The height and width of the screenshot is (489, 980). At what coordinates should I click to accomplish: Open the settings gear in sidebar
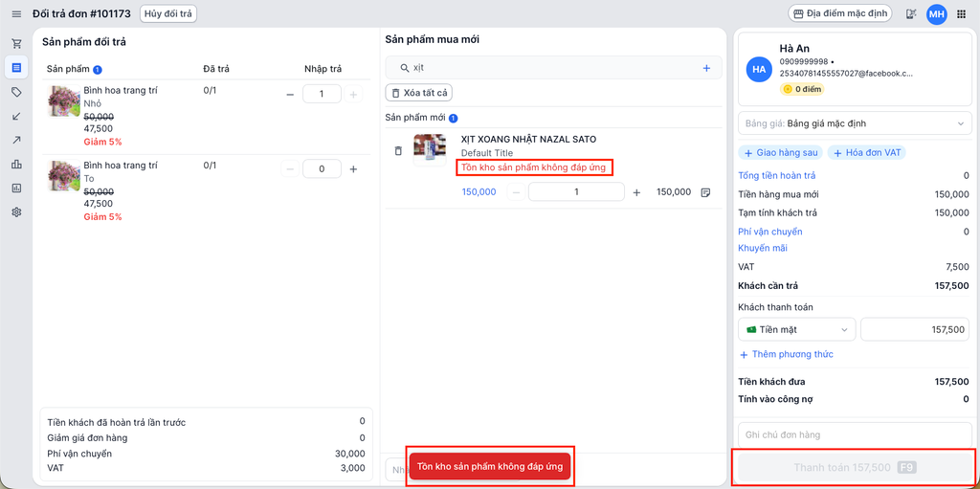click(x=16, y=211)
